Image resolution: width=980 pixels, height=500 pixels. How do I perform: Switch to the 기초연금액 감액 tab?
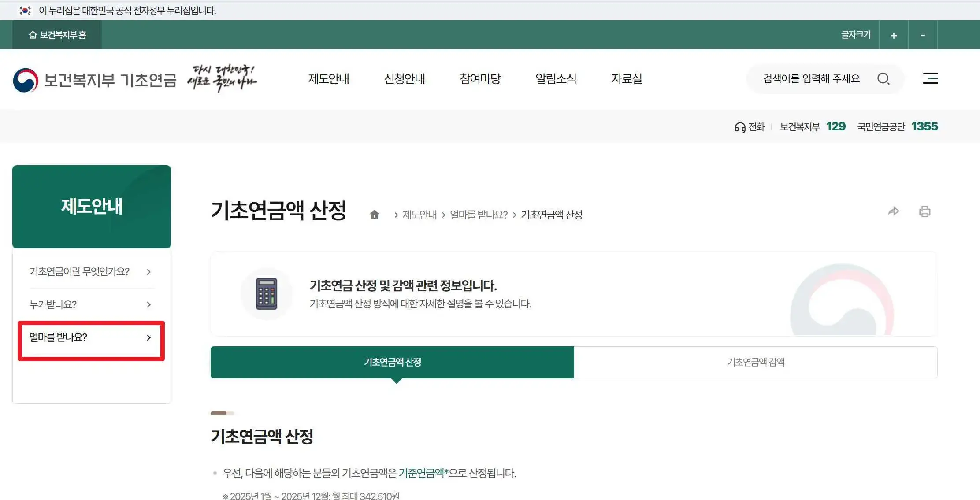pos(755,362)
